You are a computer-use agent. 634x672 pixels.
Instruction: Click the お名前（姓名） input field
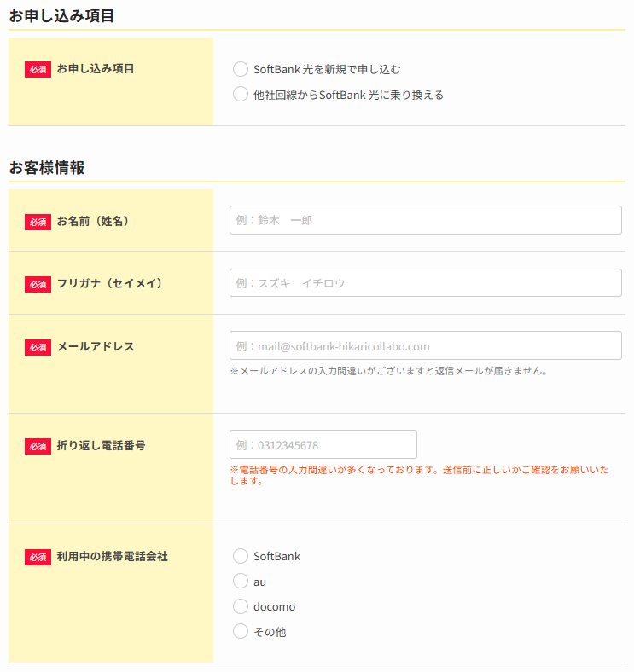click(426, 220)
